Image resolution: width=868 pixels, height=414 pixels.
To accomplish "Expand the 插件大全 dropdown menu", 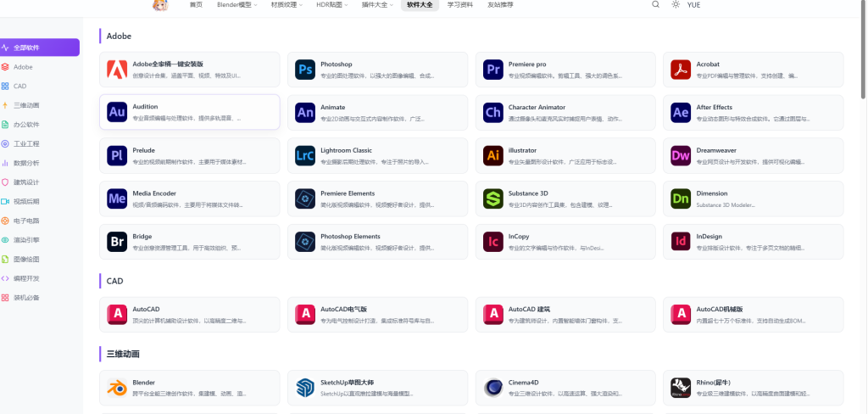I will click(377, 4).
